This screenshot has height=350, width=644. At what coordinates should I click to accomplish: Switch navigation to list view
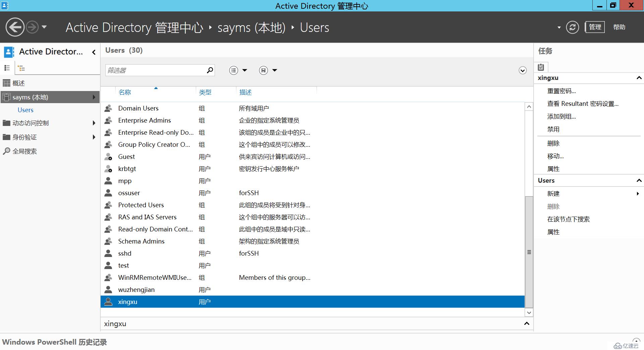[7, 68]
